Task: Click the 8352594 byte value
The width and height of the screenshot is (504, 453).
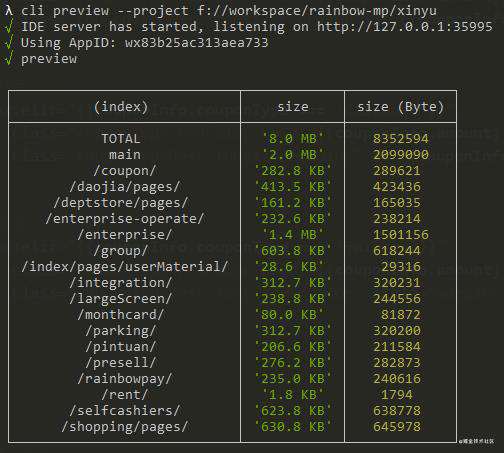Action: pyautogui.click(x=400, y=139)
